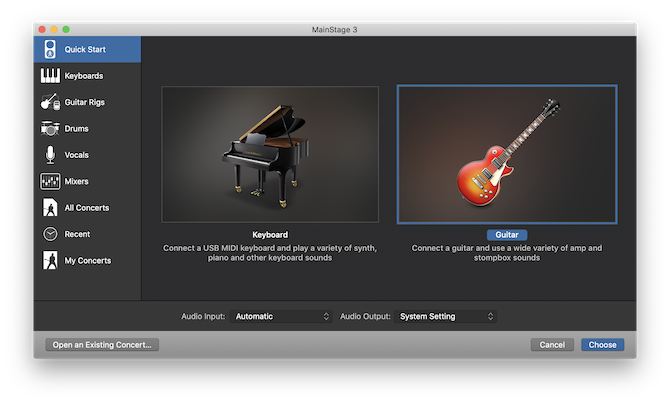Click the Quick Start sidebar label
The image size is (670, 403).
pyautogui.click(x=85, y=50)
